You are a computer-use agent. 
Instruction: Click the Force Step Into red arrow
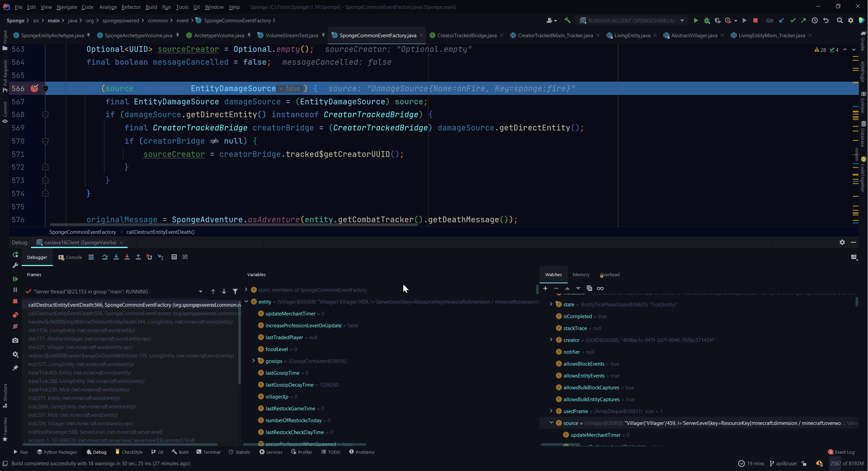[127, 257]
